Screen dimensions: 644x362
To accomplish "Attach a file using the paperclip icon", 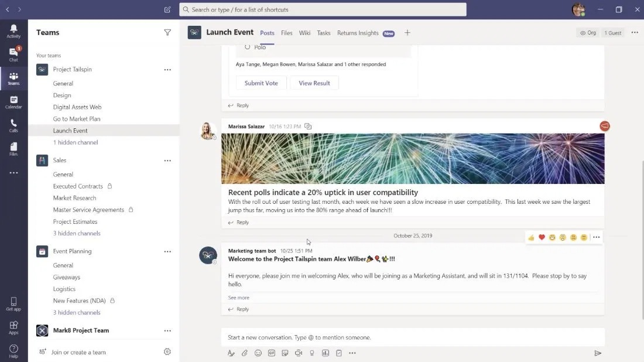I will [245, 353].
